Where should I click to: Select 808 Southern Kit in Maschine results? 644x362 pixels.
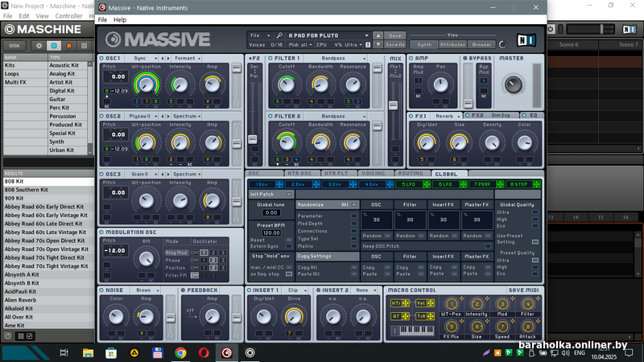point(48,190)
